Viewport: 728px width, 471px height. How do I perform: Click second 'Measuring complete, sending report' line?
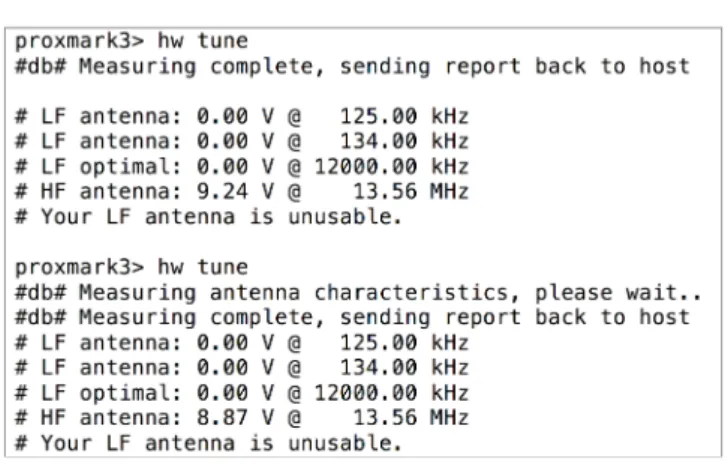[352, 318]
